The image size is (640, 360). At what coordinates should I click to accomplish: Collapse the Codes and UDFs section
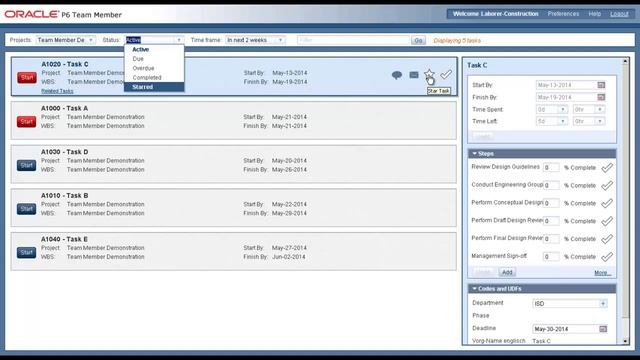474,289
